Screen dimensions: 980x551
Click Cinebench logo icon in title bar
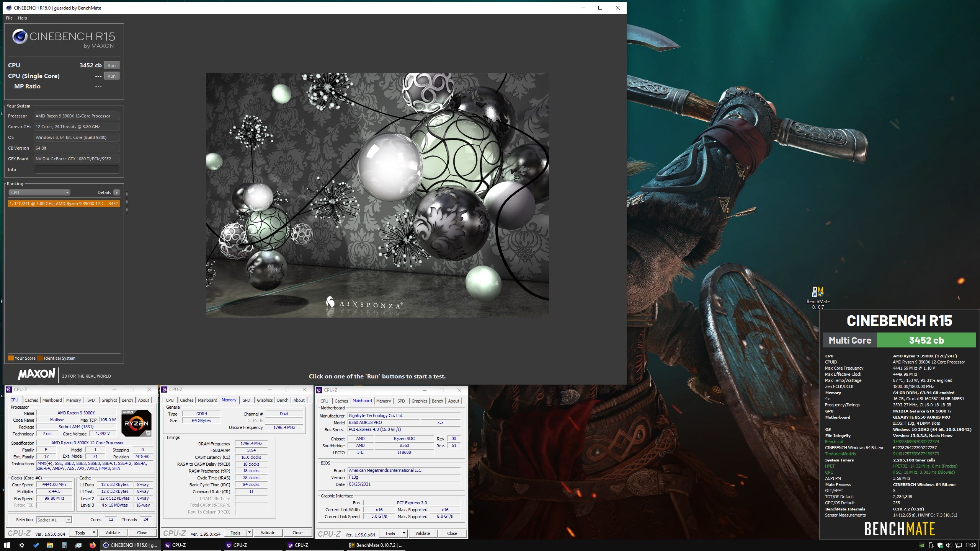coord(9,8)
